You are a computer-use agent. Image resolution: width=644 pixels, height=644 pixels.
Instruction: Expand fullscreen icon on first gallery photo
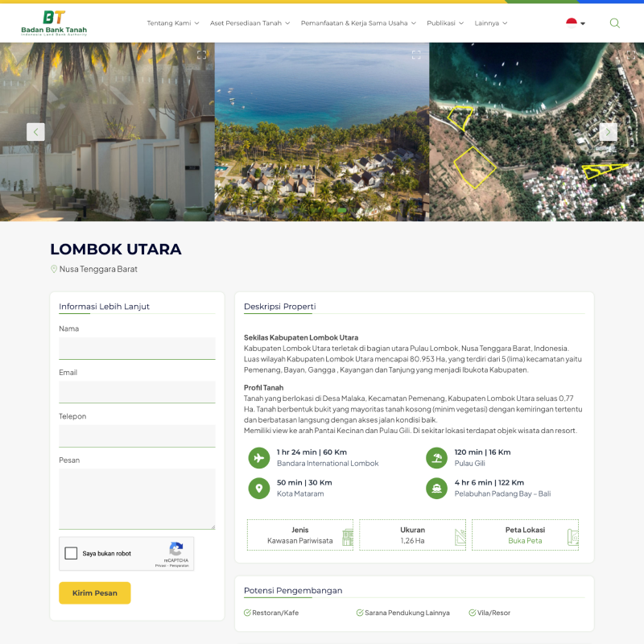coord(202,55)
